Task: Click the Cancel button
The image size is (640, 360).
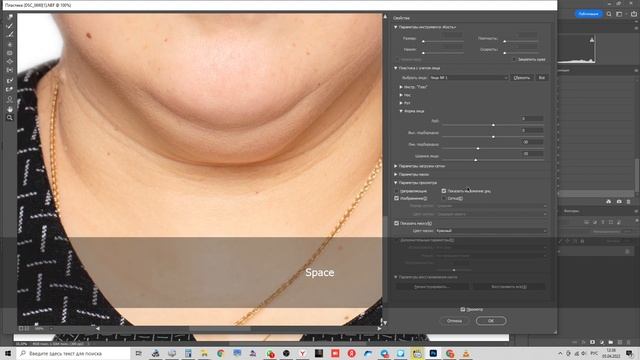Action: [x=454, y=321]
